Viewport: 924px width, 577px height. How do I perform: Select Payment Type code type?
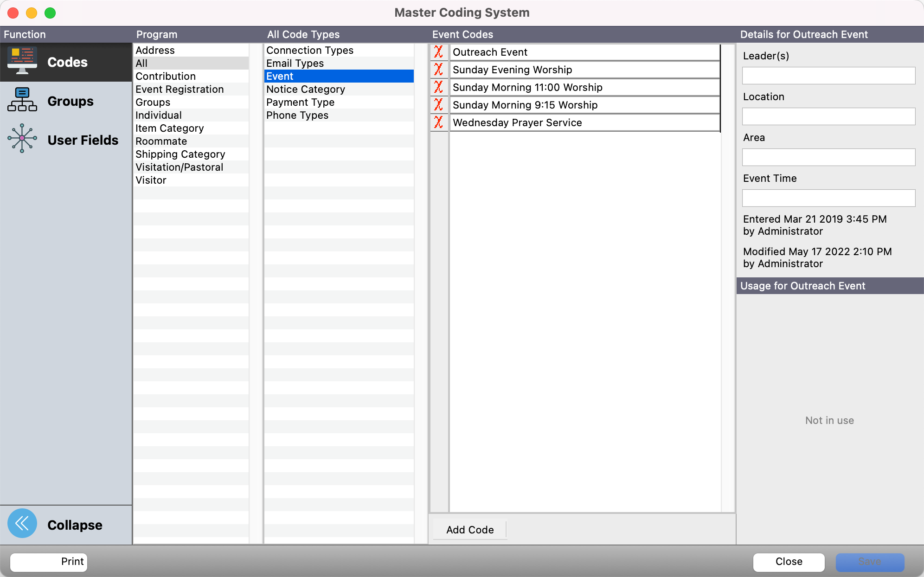pos(300,102)
